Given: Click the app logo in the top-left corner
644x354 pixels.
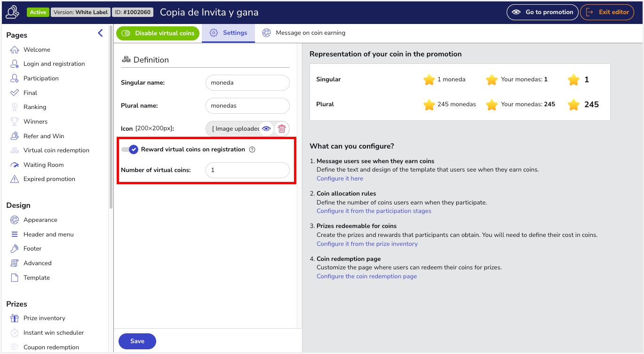Looking at the screenshot, I should point(12,12).
